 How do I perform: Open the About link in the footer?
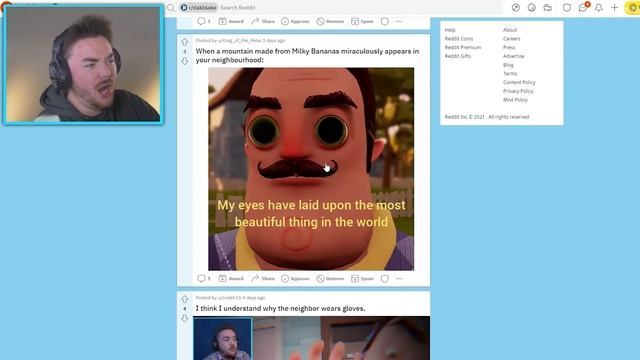point(510,30)
